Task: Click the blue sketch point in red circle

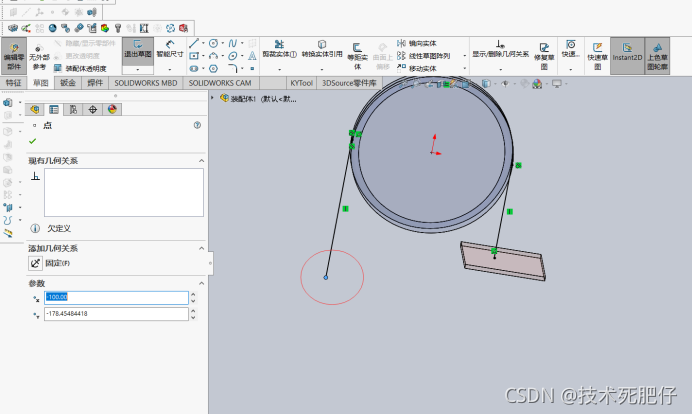Action: pos(326,277)
